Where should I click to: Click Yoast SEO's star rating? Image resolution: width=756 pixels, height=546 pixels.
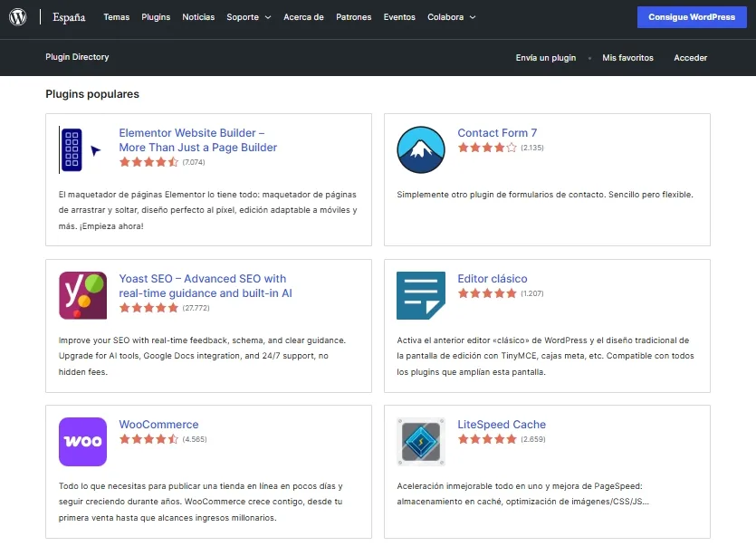pos(149,308)
